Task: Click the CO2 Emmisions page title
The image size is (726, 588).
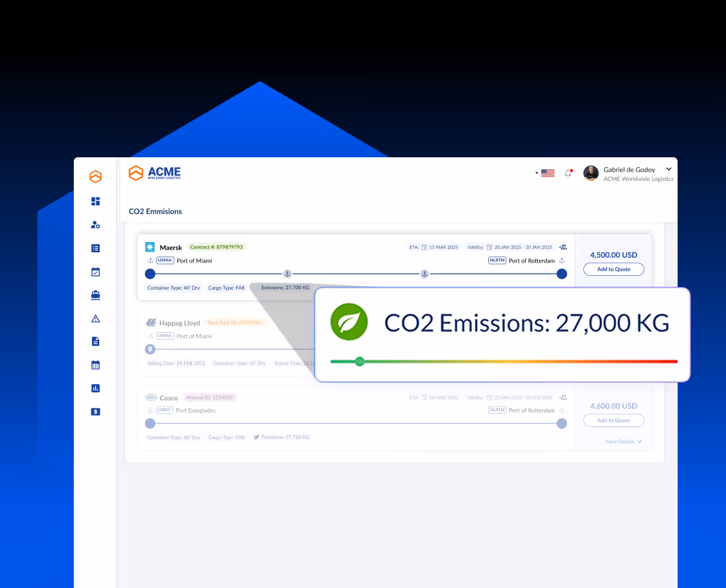Action: click(x=155, y=212)
